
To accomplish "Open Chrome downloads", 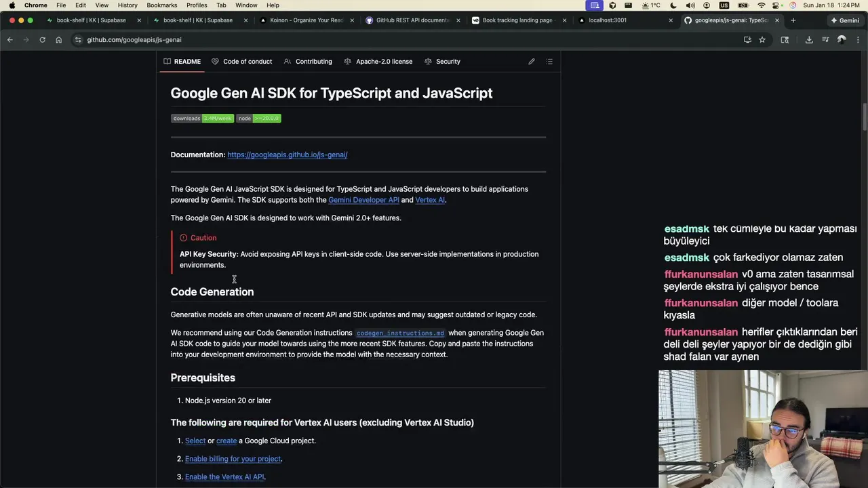I will coord(809,40).
